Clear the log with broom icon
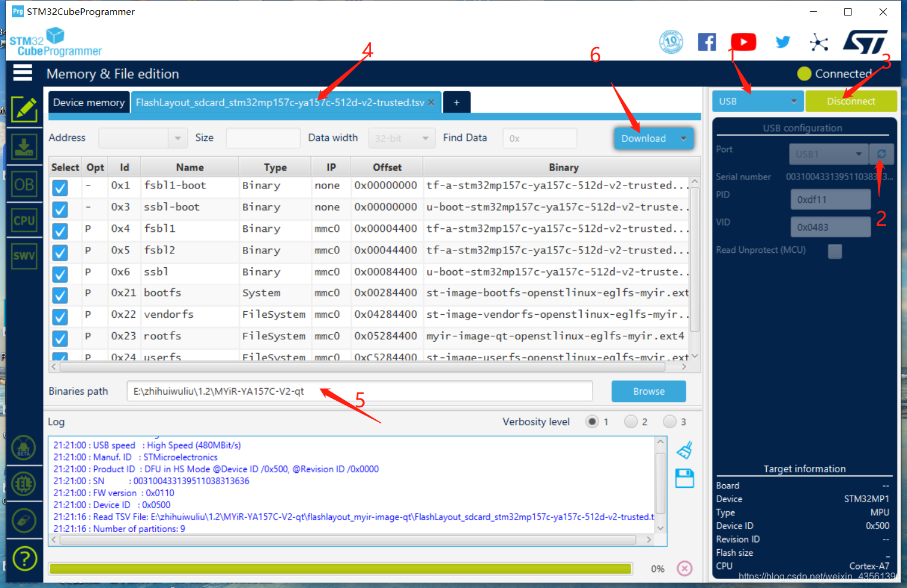 684,450
